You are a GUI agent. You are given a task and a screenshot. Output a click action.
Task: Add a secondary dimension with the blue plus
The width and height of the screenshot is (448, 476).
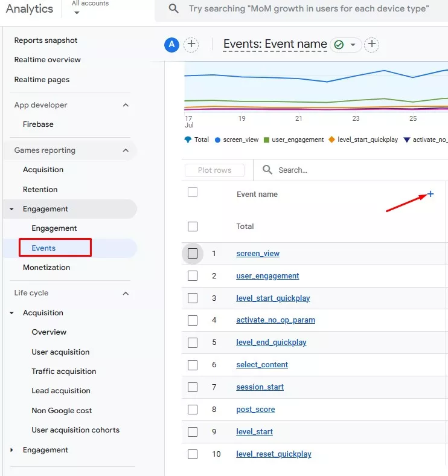coord(430,194)
